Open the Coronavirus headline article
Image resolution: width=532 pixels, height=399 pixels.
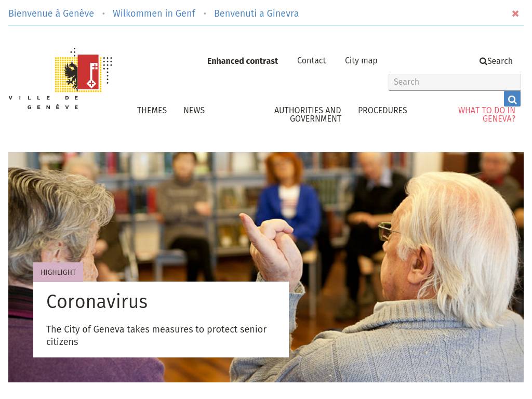point(97,301)
